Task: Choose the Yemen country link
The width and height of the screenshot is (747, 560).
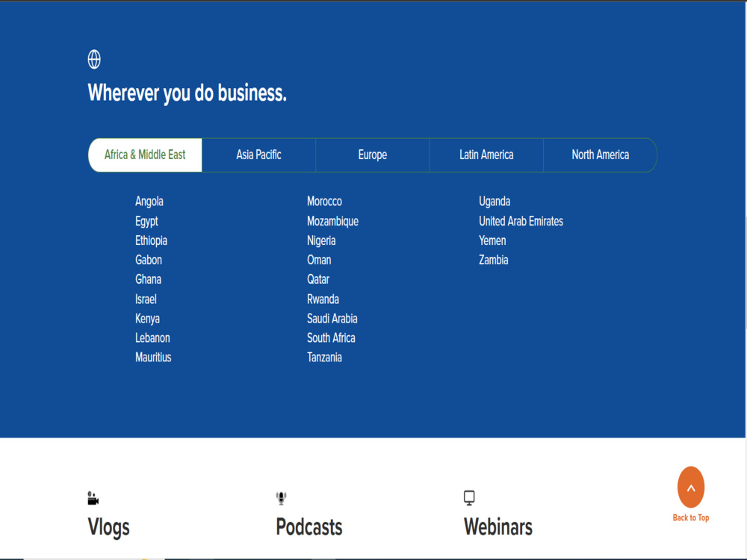Action: click(x=492, y=240)
